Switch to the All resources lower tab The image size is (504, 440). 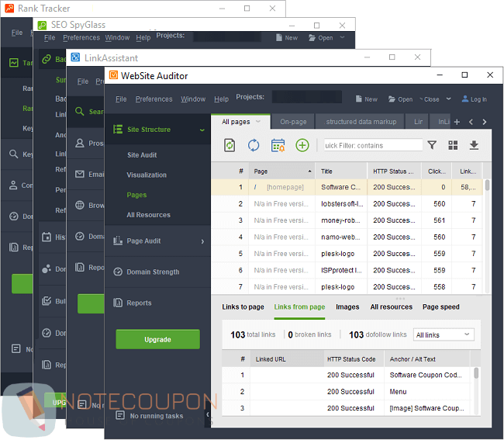[x=391, y=307]
